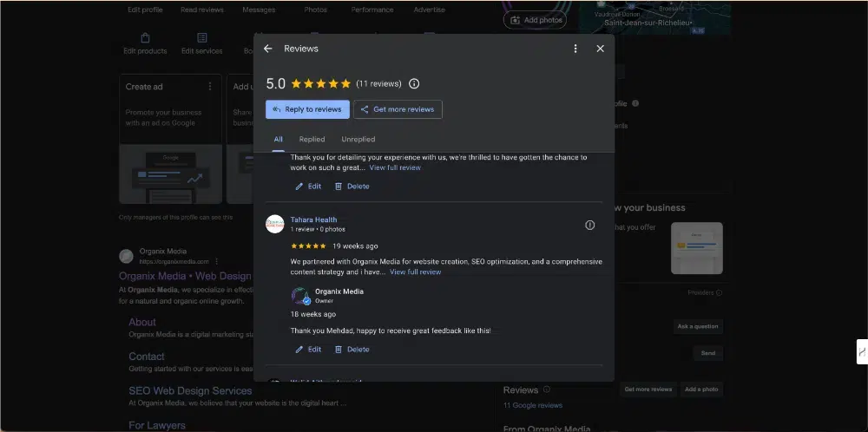Open the For Lawyers sitelink
Screen dimensions: 868x432
(156, 425)
